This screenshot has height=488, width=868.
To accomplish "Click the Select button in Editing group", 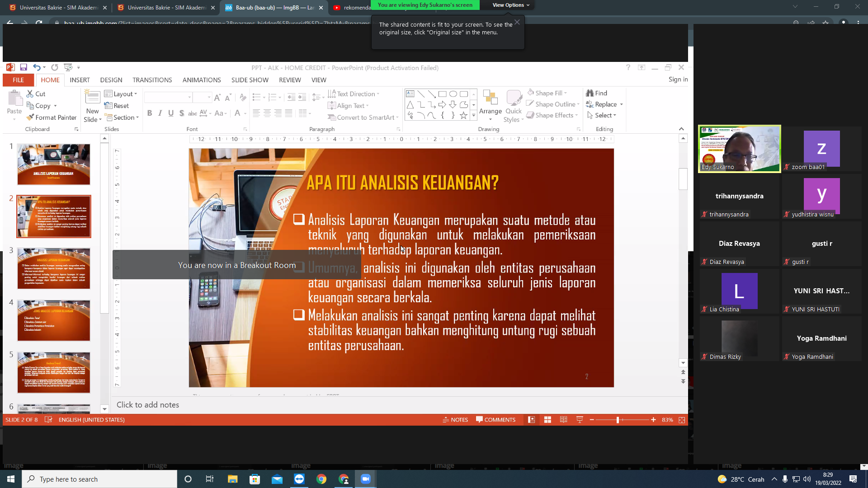I will point(602,115).
